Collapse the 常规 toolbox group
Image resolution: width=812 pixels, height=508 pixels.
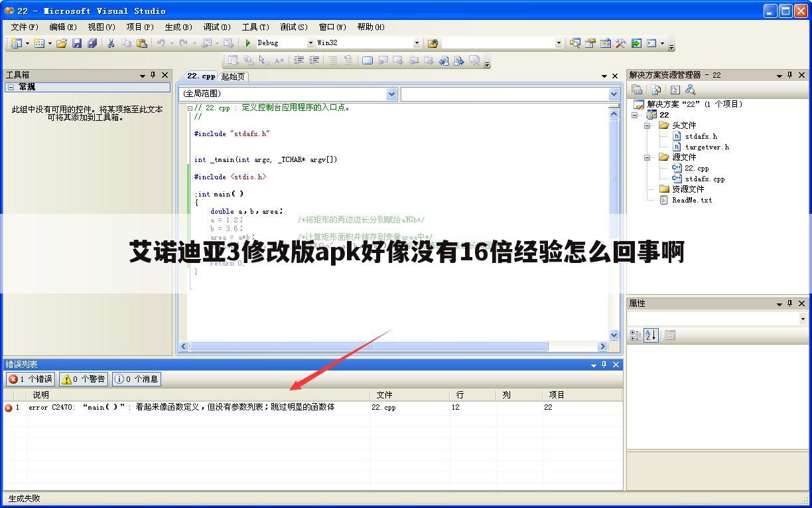(x=11, y=87)
